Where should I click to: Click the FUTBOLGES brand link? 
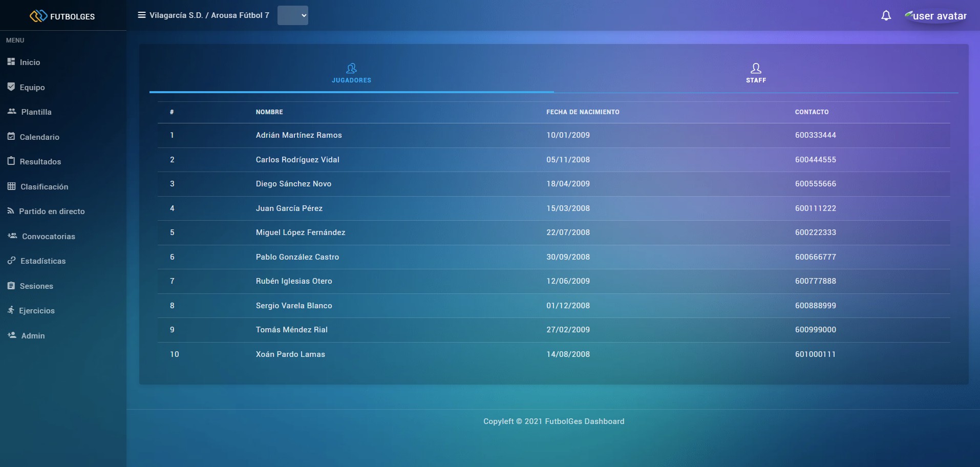[x=72, y=16]
